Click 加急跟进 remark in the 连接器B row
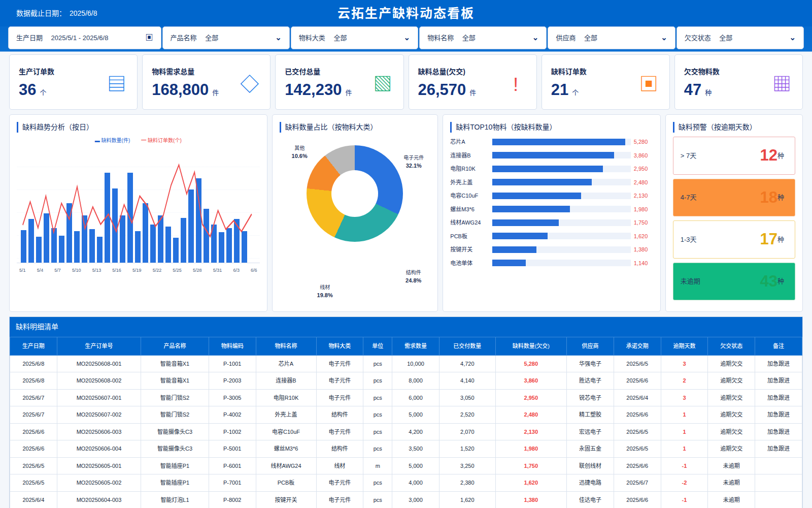812x508 pixels. [778, 380]
